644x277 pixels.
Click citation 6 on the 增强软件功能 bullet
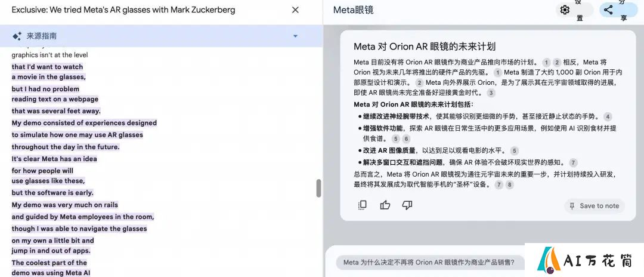(406, 139)
